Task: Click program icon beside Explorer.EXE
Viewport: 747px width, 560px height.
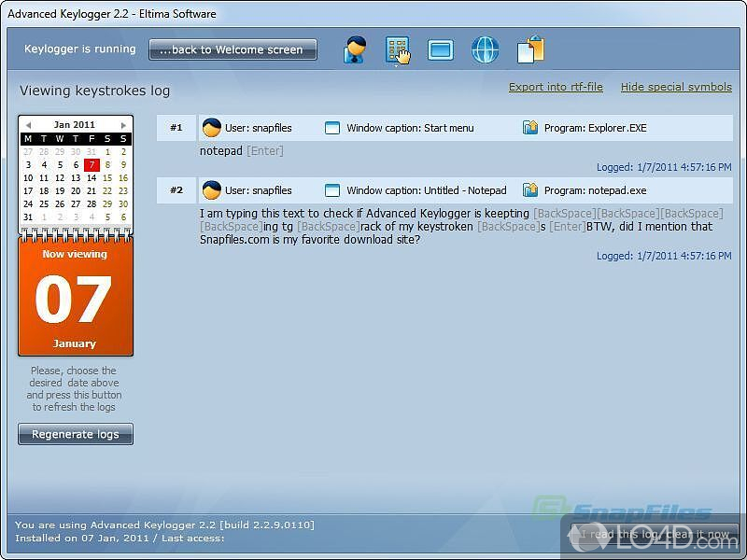Action: [x=530, y=127]
